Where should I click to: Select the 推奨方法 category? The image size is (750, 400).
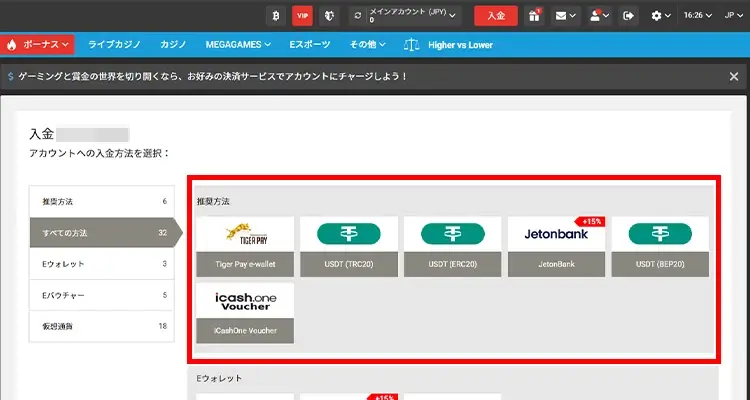coord(101,201)
